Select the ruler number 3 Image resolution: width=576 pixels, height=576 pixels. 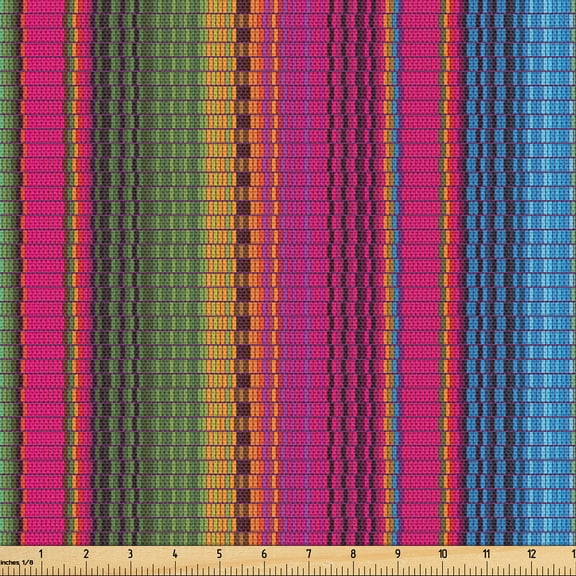130,554
